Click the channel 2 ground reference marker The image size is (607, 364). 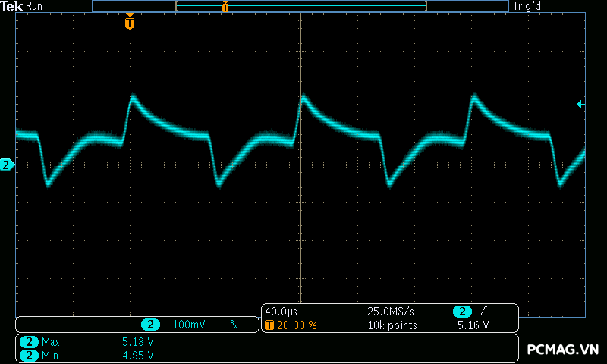pos(7,165)
